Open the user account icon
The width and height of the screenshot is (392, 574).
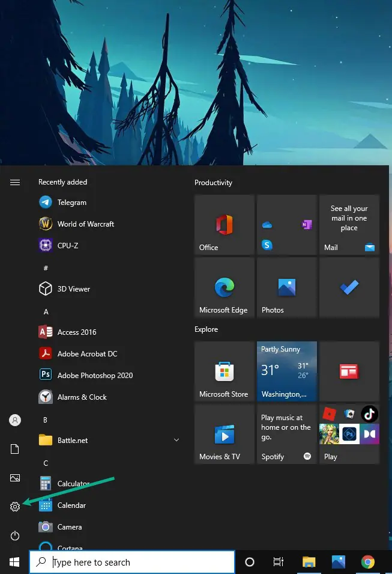point(15,420)
